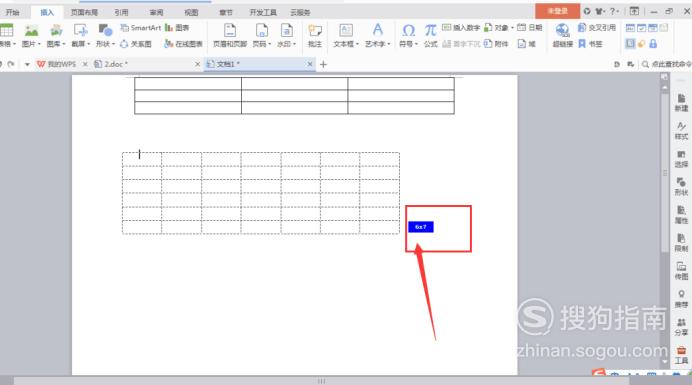Insert a 图表 chart
The height and width of the screenshot is (385, 692).
(177, 28)
